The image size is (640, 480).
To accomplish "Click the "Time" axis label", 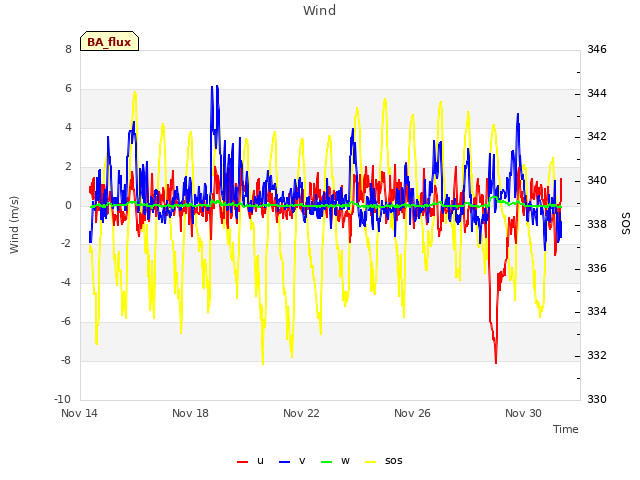I will [x=566, y=429].
